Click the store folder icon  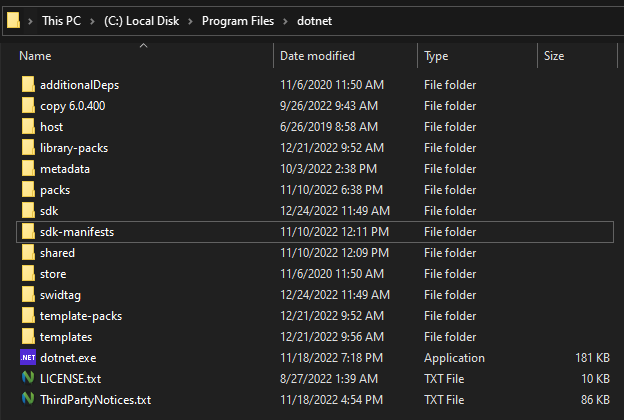28,273
